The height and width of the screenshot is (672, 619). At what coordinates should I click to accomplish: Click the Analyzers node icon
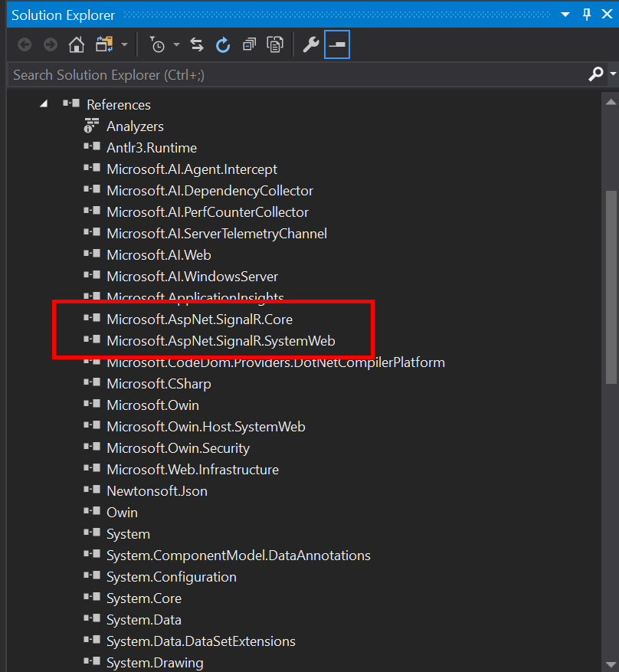tap(92, 125)
